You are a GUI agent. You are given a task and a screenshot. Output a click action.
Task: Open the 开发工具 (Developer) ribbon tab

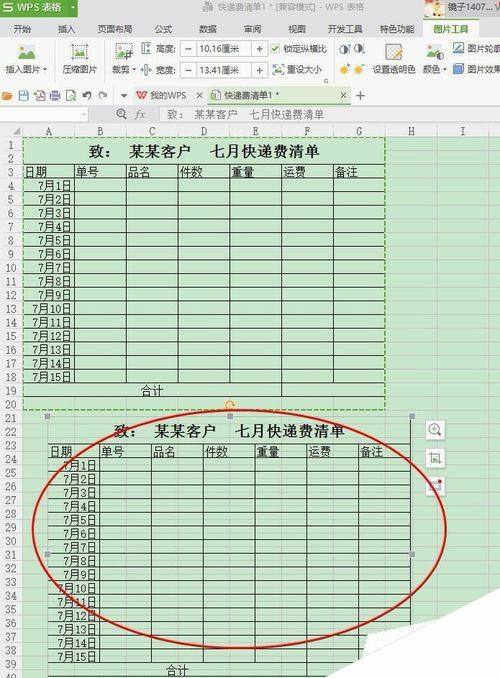[x=345, y=29]
